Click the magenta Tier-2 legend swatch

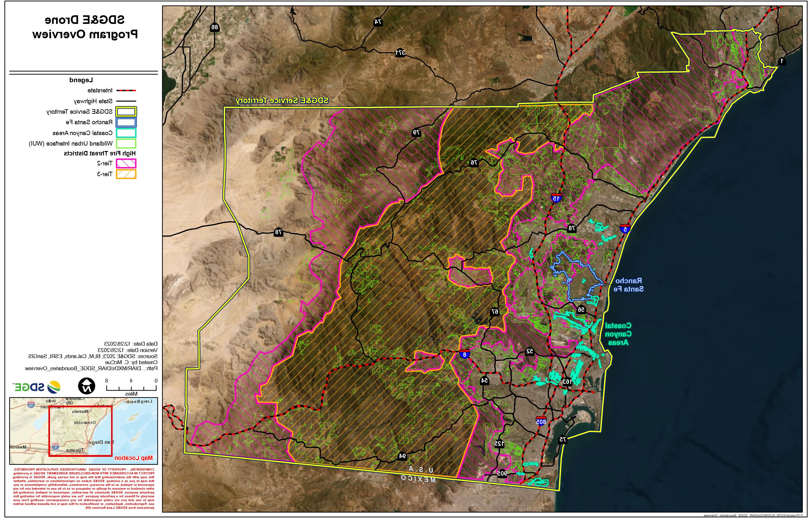pyautogui.click(x=126, y=163)
